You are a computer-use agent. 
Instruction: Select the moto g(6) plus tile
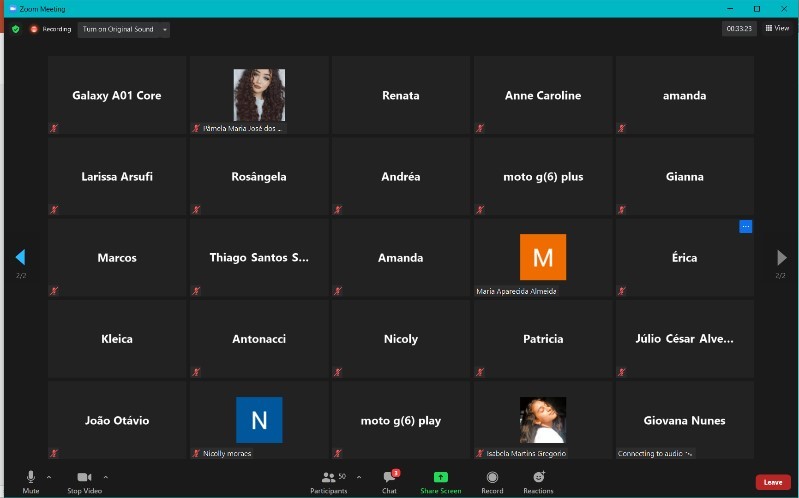[543, 176]
